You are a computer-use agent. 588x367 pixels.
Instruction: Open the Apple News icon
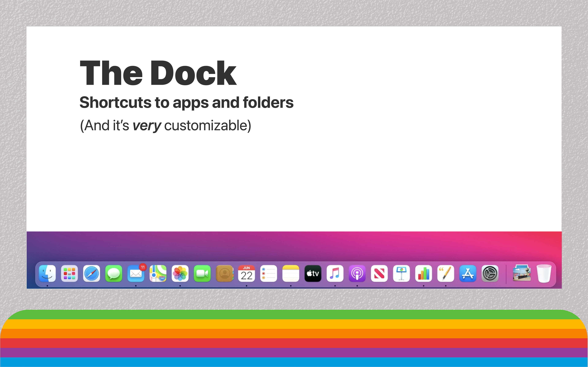click(x=379, y=274)
